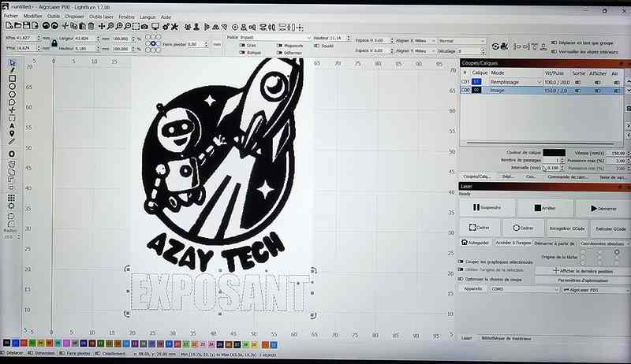
Task: Select the C00 Image layer row
Action: pyautogui.click(x=541, y=91)
